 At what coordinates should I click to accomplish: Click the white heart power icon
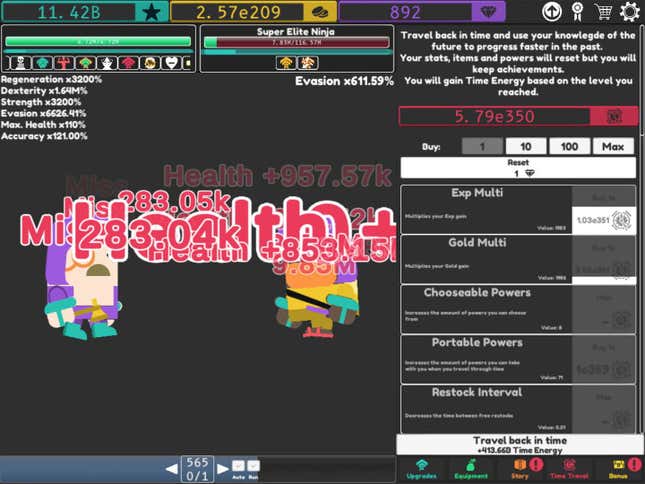point(171,63)
